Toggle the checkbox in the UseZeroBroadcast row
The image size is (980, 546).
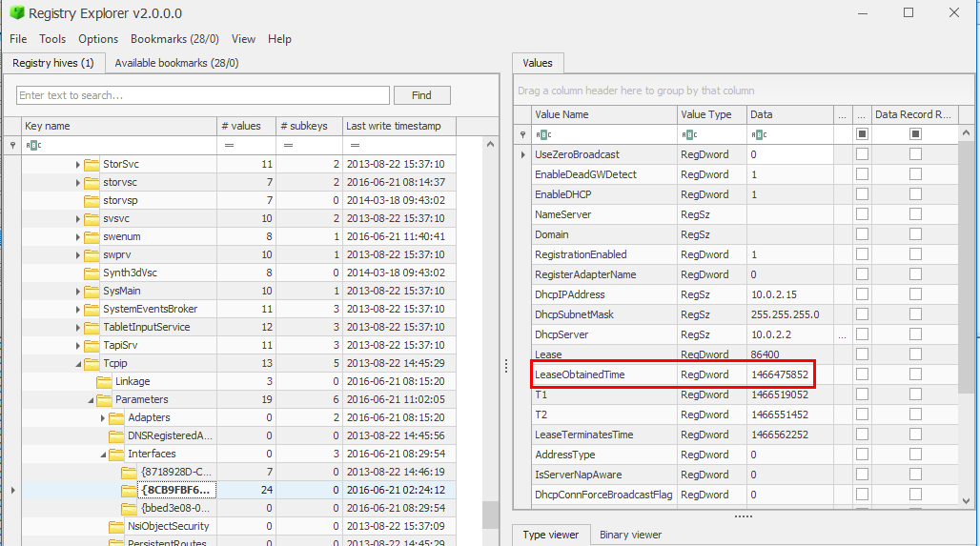pyautogui.click(x=862, y=154)
